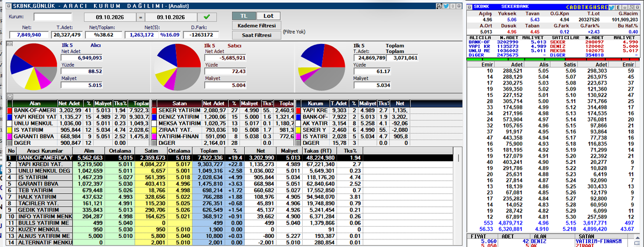Image resolution: width=644 pixels, height=247 pixels.
Task: Click AK YATIR in Kurum summary list
Action: click(x=317, y=124)
